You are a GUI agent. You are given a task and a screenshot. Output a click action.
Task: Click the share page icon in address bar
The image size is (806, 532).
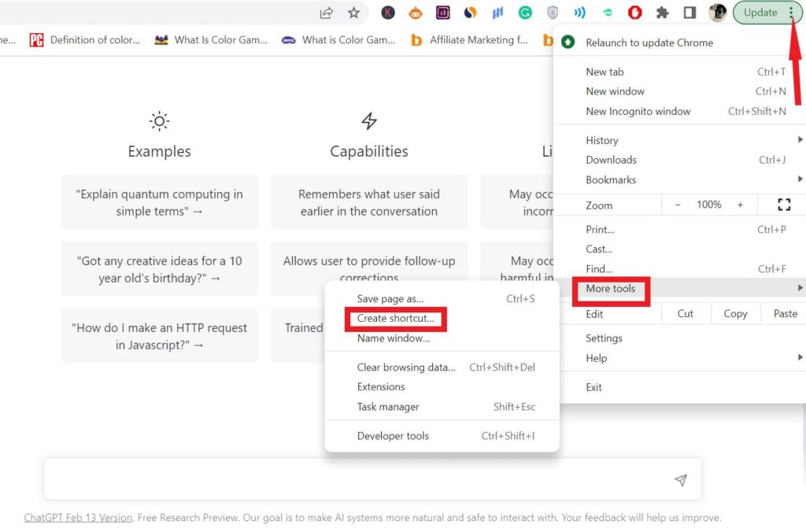tap(327, 13)
